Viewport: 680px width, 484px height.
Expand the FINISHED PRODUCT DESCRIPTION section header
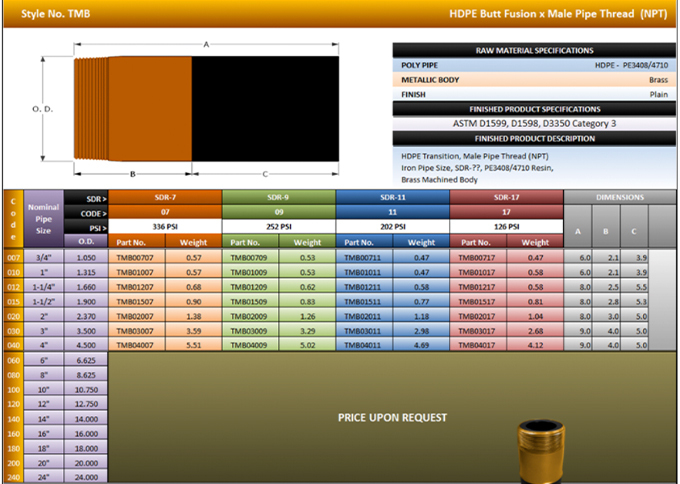pos(534,138)
